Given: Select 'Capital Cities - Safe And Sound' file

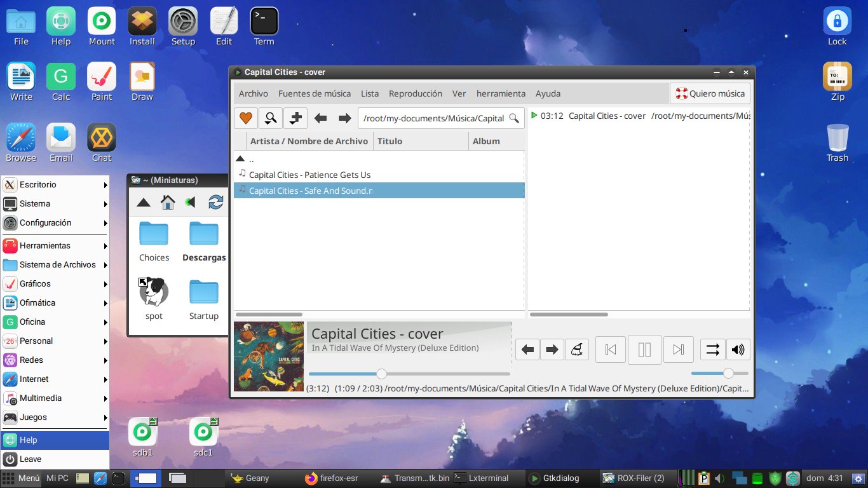Looking at the screenshot, I should [379, 191].
